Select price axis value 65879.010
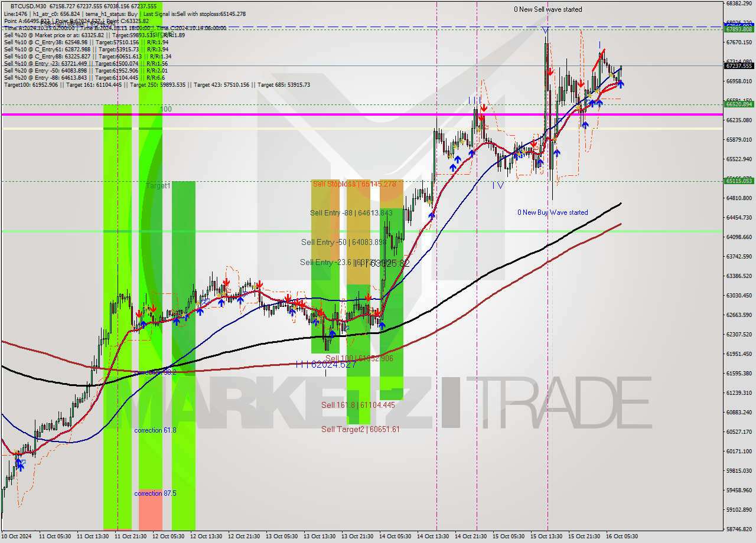 coord(739,140)
